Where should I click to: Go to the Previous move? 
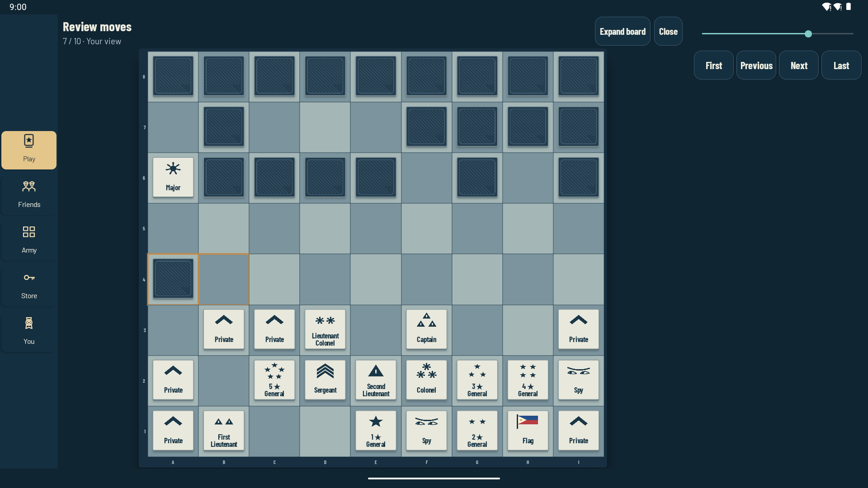click(x=756, y=66)
